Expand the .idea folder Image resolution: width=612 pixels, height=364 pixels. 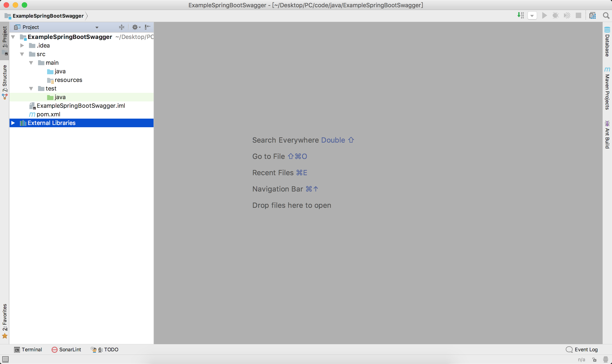(x=22, y=45)
